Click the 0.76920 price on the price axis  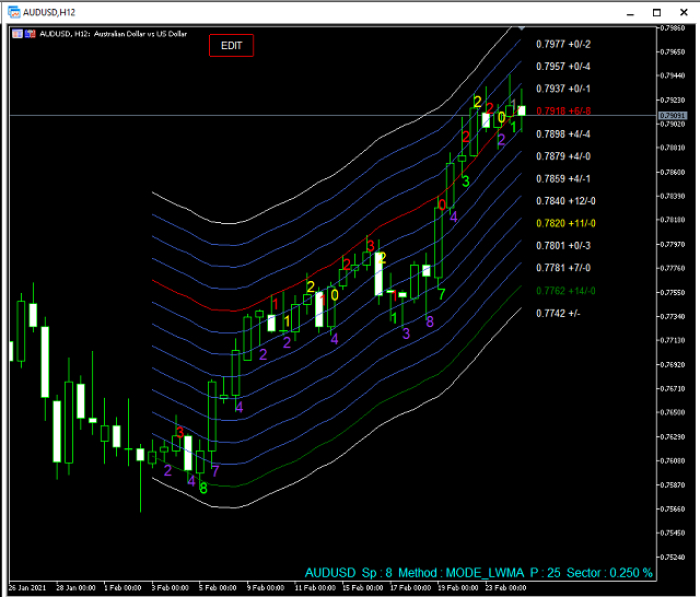pos(672,365)
